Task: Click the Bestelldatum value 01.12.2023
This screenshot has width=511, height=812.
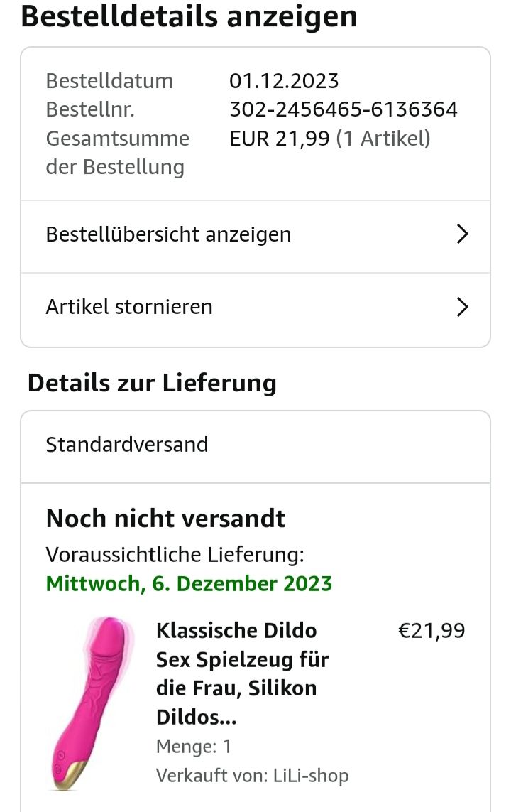Action: (284, 81)
